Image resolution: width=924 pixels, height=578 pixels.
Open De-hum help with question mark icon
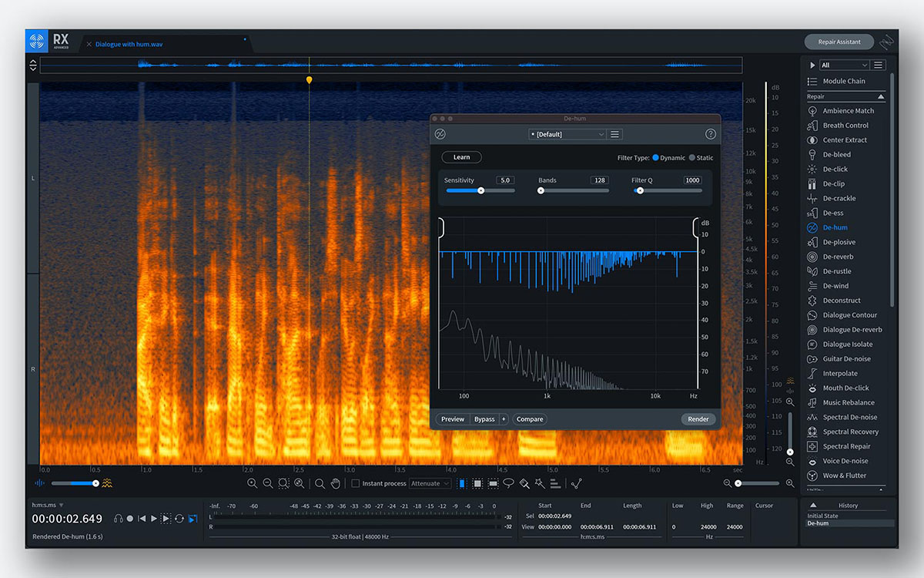[x=711, y=134]
